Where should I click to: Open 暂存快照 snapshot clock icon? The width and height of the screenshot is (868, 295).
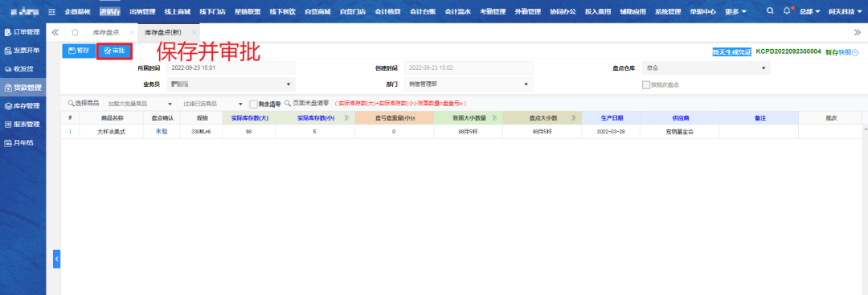click(x=855, y=52)
